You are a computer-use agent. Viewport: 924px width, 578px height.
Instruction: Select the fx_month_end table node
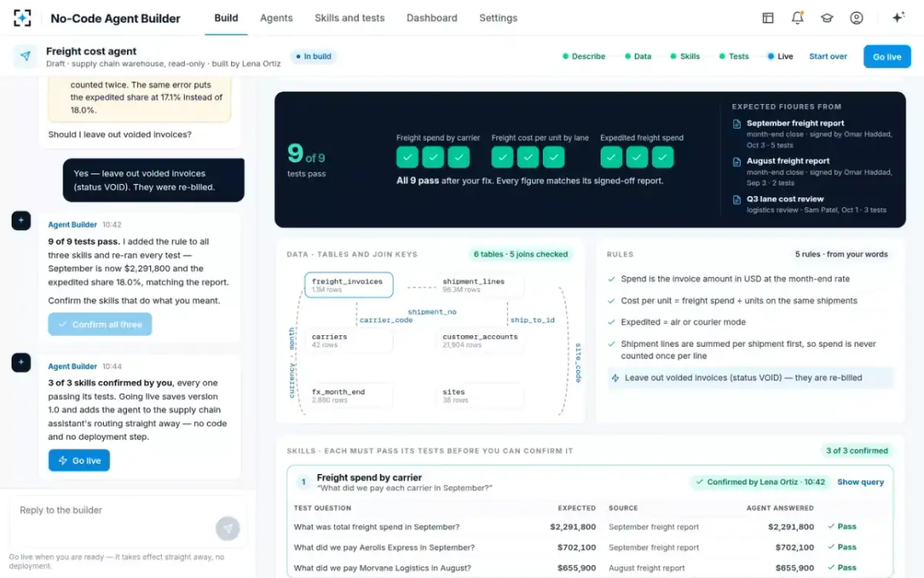tap(349, 396)
